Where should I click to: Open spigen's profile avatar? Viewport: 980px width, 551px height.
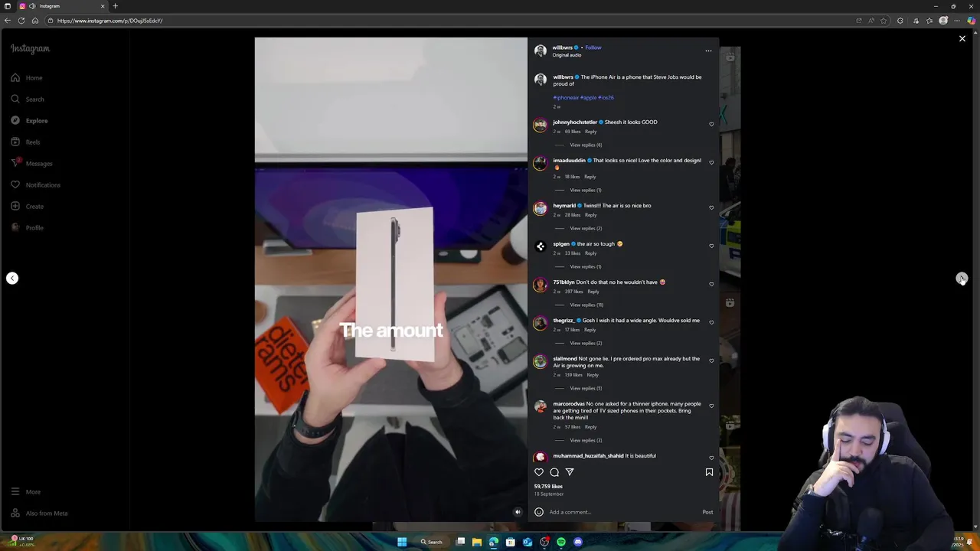click(541, 246)
